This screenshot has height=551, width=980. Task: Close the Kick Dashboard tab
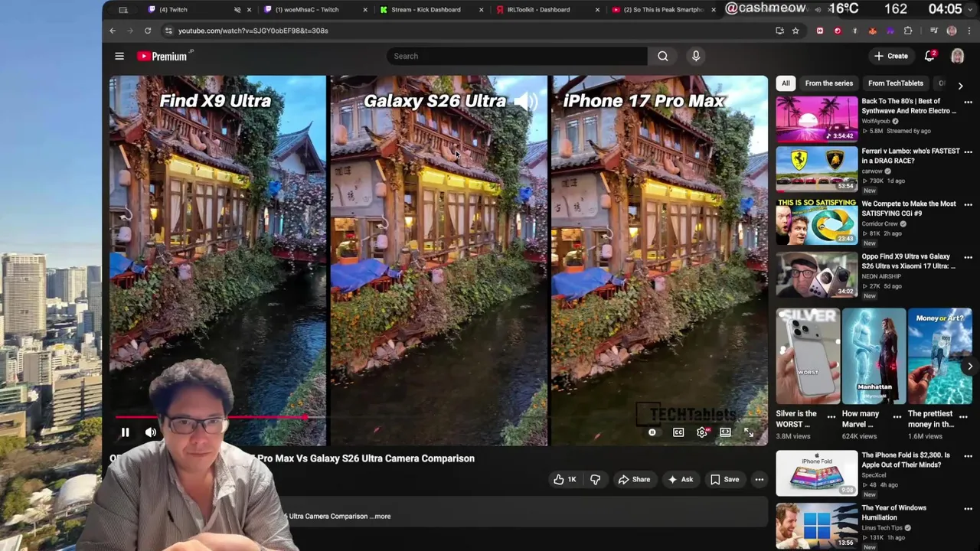pyautogui.click(x=482, y=10)
